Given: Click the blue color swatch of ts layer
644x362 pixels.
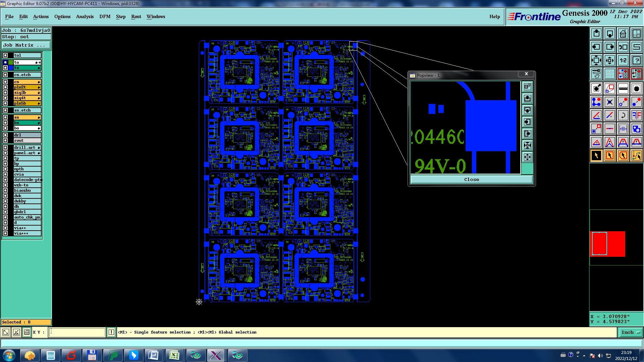Looking at the screenshot, I should pos(11,68).
